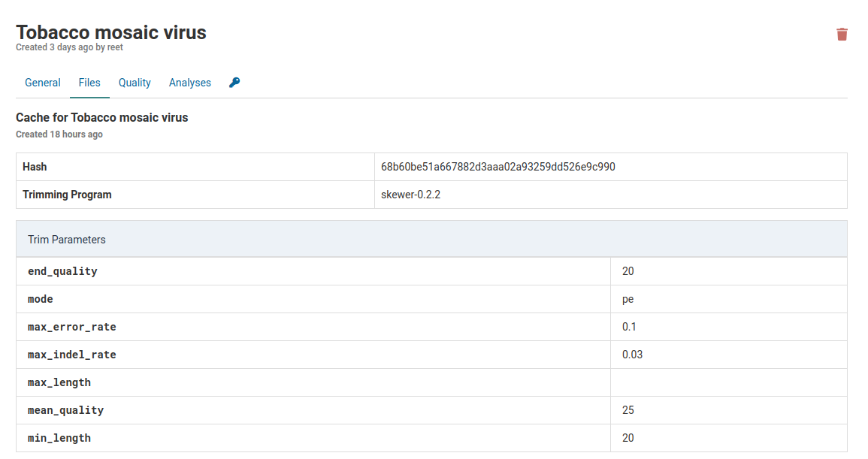Click the Hash row label
The image size is (868, 459).
35,167
